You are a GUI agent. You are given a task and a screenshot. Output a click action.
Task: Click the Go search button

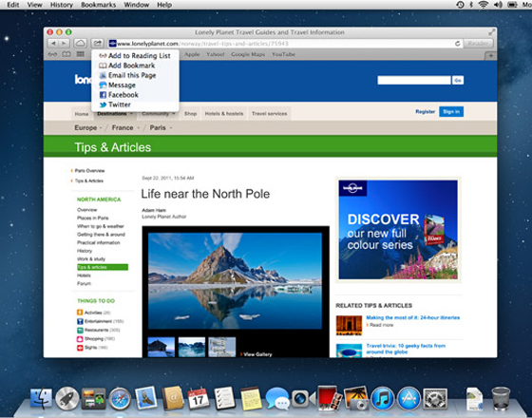coord(458,81)
